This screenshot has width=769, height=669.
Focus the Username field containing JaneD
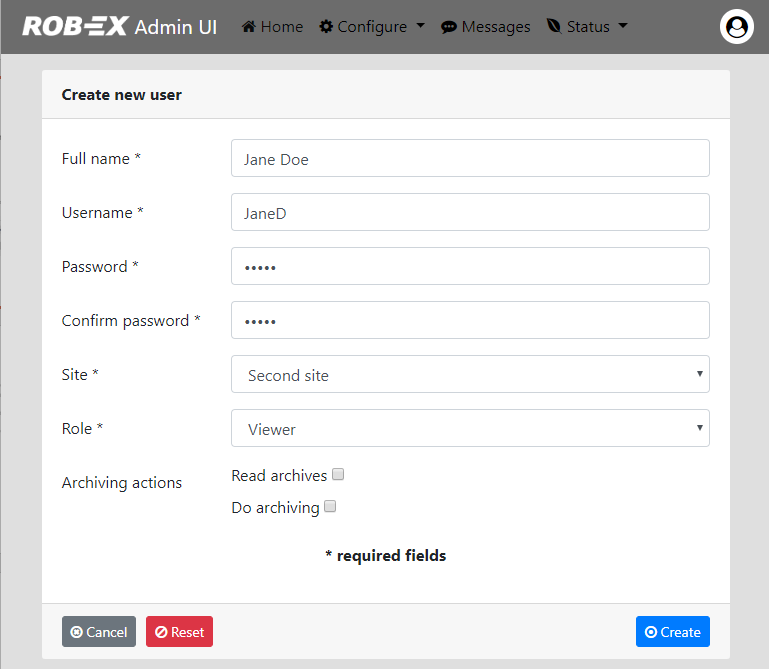[x=470, y=212]
